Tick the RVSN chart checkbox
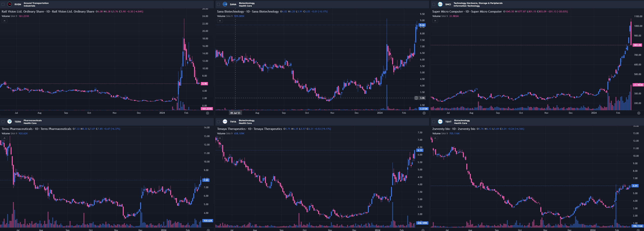 [x=3, y=4]
